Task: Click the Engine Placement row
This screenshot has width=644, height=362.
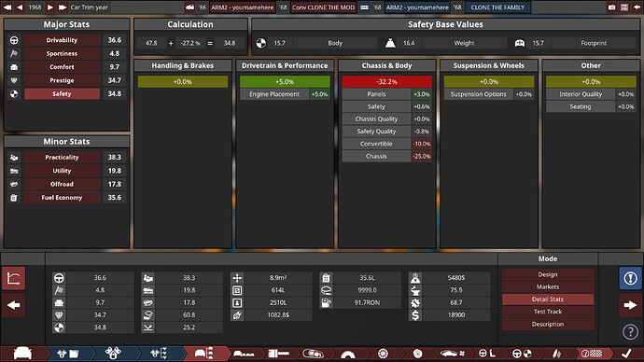Action: pos(285,94)
